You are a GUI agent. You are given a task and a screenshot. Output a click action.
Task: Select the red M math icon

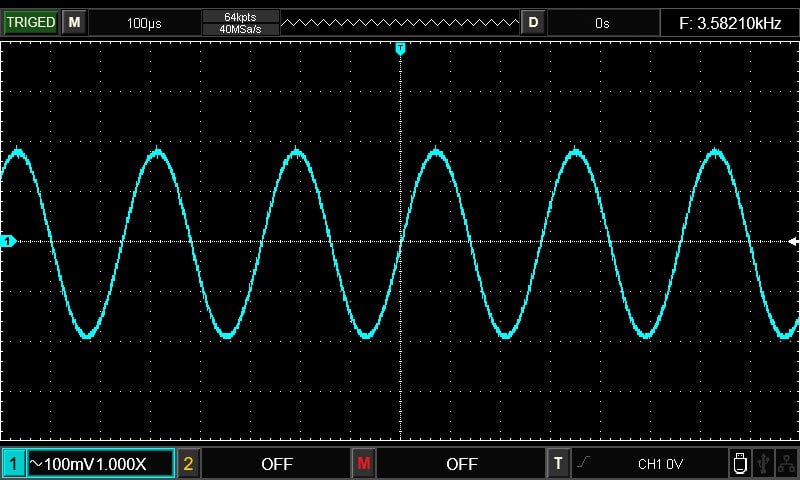pyautogui.click(x=364, y=464)
